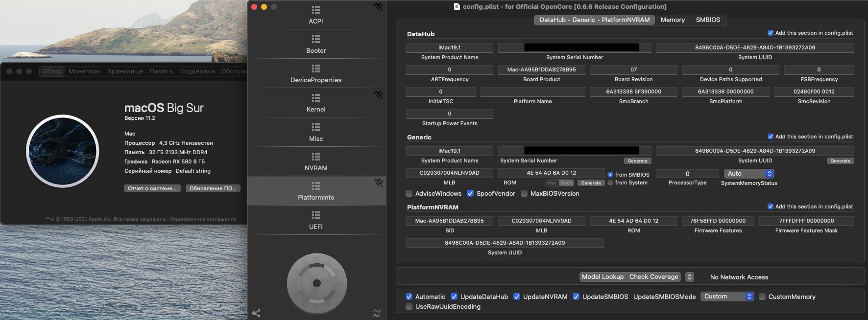Screen dimensions: 868x320
Task: Select Обзор tab in About This Mac
Action: pyautogui.click(x=52, y=71)
